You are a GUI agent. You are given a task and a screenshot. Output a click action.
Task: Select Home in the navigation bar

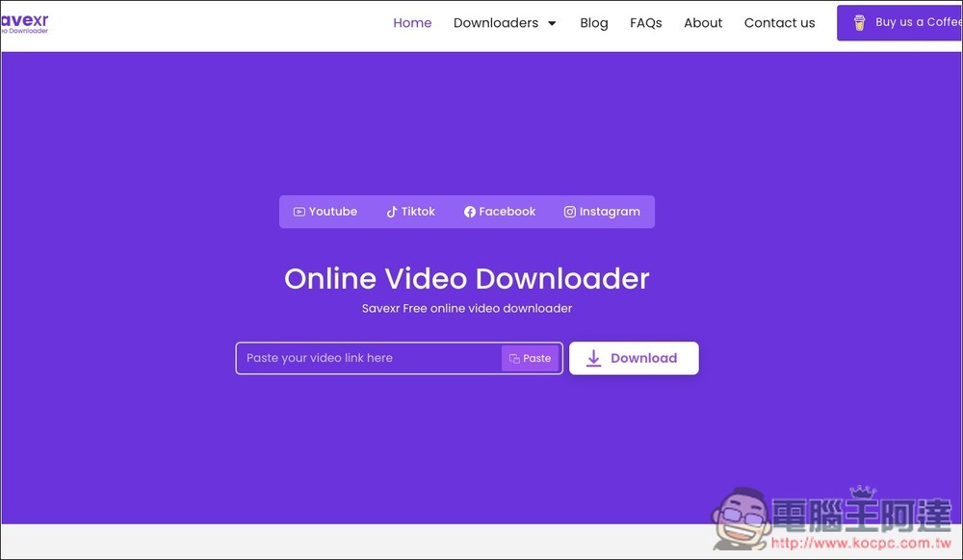click(x=412, y=22)
